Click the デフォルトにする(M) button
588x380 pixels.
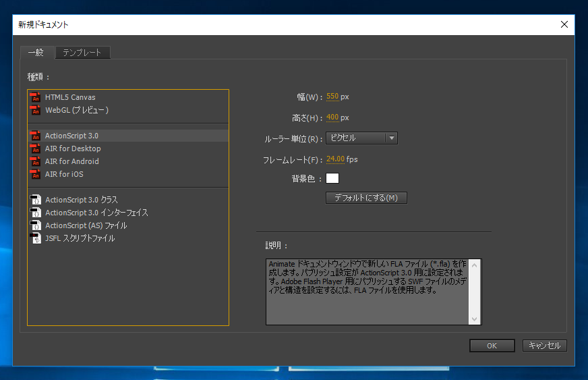point(366,198)
